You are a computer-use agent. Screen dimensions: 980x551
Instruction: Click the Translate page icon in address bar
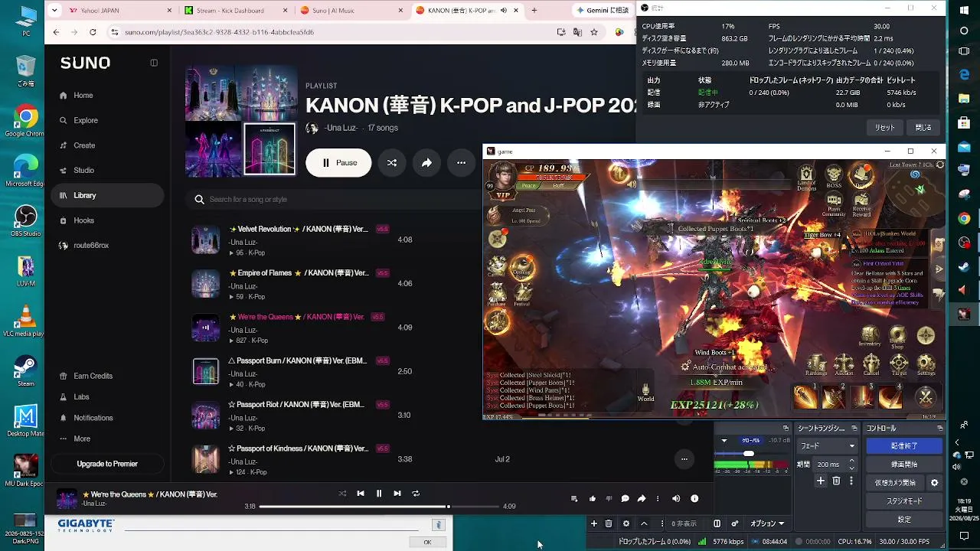pos(577,32)
